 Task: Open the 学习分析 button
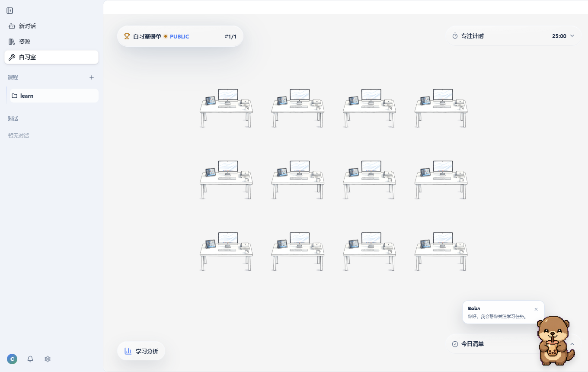click(141, 351)
